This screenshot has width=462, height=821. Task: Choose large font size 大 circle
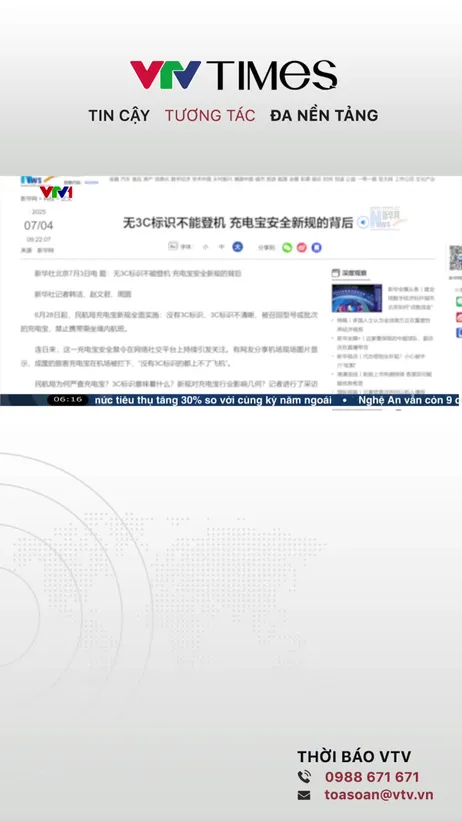237,247
